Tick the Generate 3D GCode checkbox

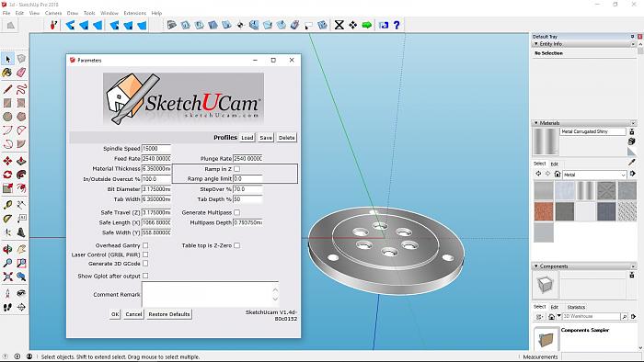[145, 264]
